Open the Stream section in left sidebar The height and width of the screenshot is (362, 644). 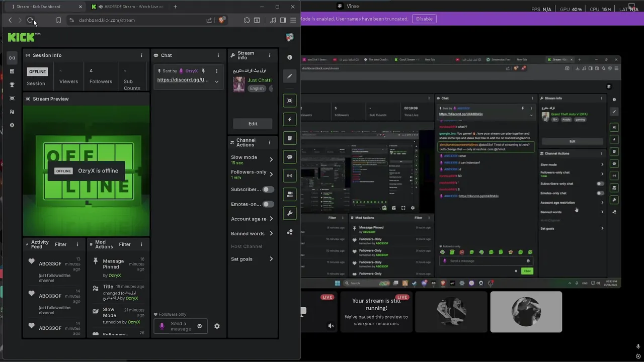(12, 58)
